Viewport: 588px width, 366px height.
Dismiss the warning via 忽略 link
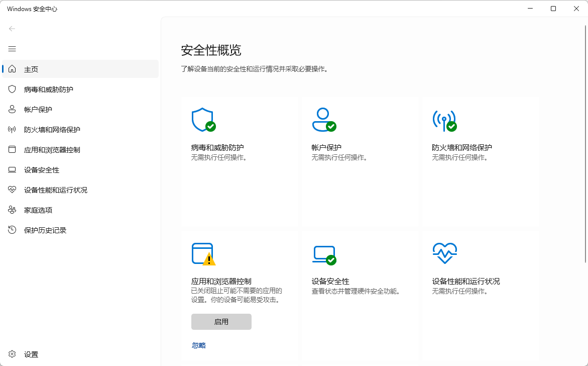point(198,345)
